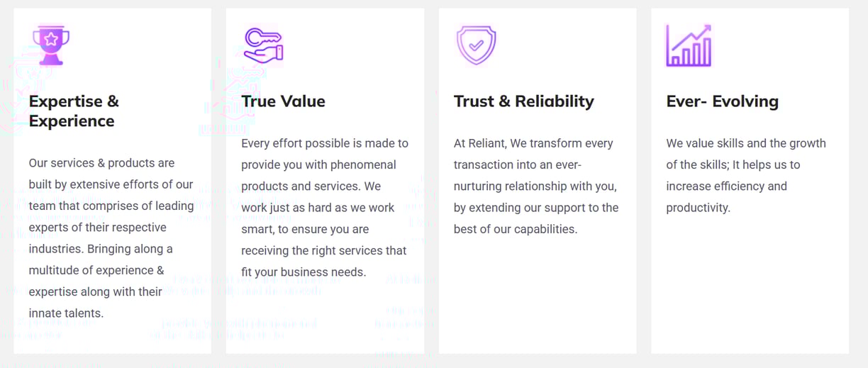868x368 pixels.
Task: Click the words 'innate talents' in first card
Action: [66, 313]
